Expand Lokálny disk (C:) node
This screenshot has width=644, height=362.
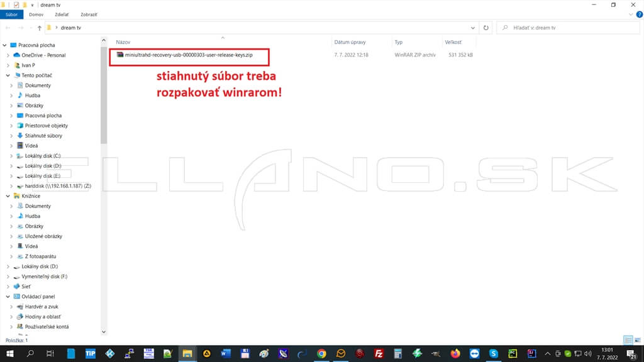pos(11,156)
